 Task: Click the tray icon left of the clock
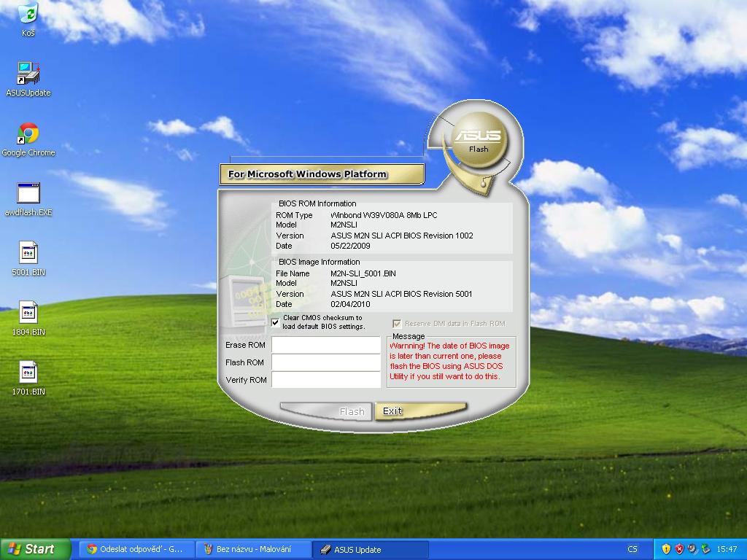[x=705, y=549]
